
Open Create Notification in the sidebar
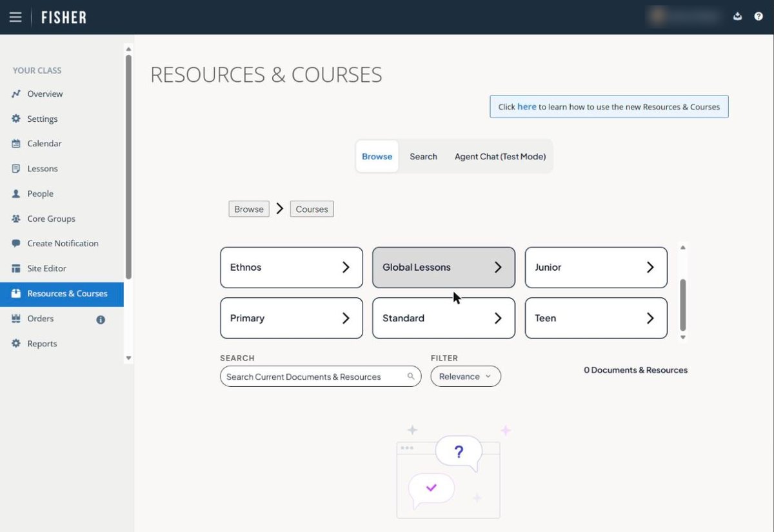coord(62,244)
